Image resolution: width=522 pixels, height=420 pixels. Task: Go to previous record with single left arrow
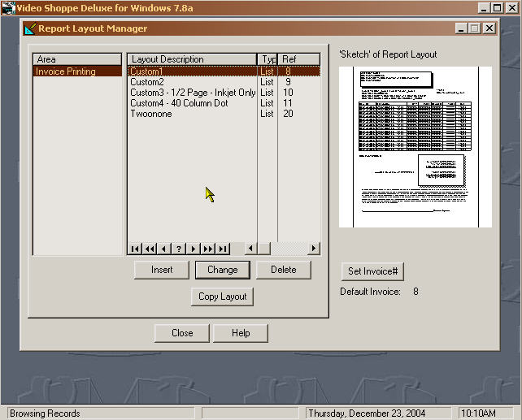tap(164, 249)
